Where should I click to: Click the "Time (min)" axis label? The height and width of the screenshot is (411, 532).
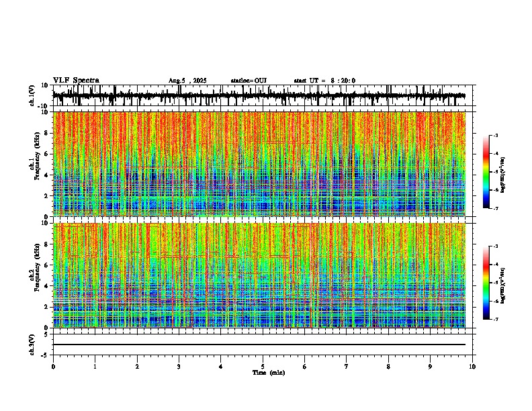click(x=269, y=373)
